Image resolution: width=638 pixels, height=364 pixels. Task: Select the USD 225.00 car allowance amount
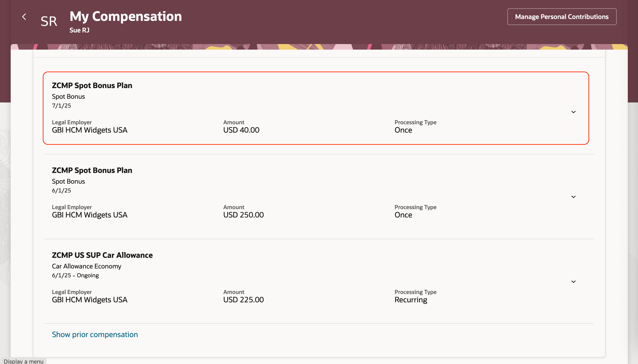pos(243,299)
